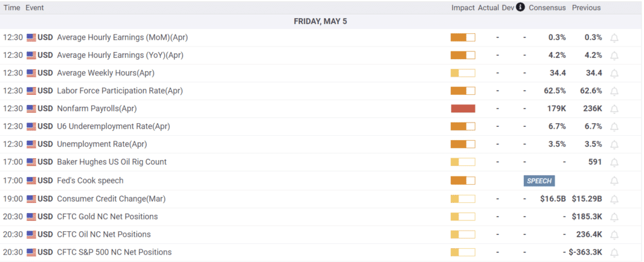
Task: Click bell icon for Nonfarm Payrolls row
Action: pyautogui.click(x=614, y=109)
